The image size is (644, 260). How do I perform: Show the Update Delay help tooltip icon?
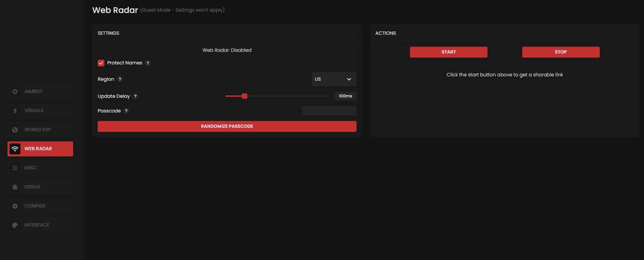pos(135,96)
